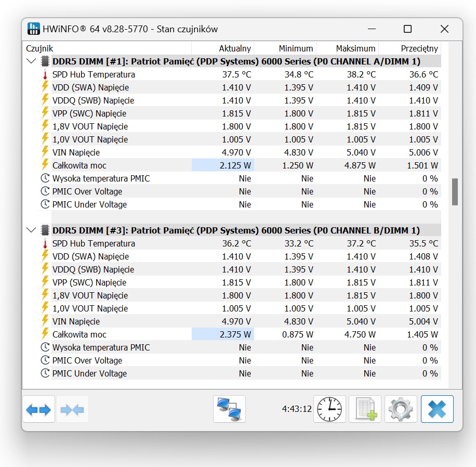
Task: Select DIMM #1 Całkowita moc row
Action: click(79, 165)
